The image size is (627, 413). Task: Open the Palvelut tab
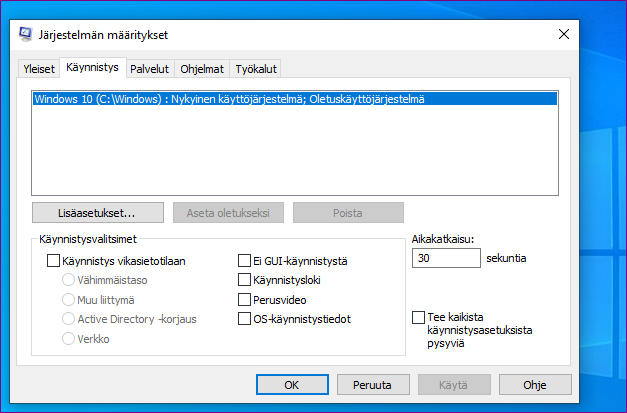(x=150, y=69)
